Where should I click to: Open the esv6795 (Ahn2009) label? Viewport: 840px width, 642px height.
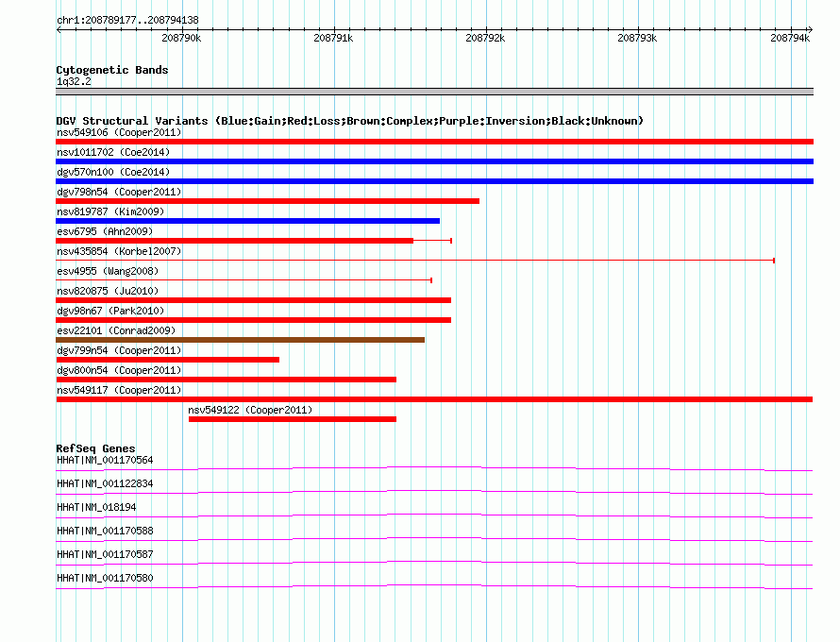pos(105,231)
